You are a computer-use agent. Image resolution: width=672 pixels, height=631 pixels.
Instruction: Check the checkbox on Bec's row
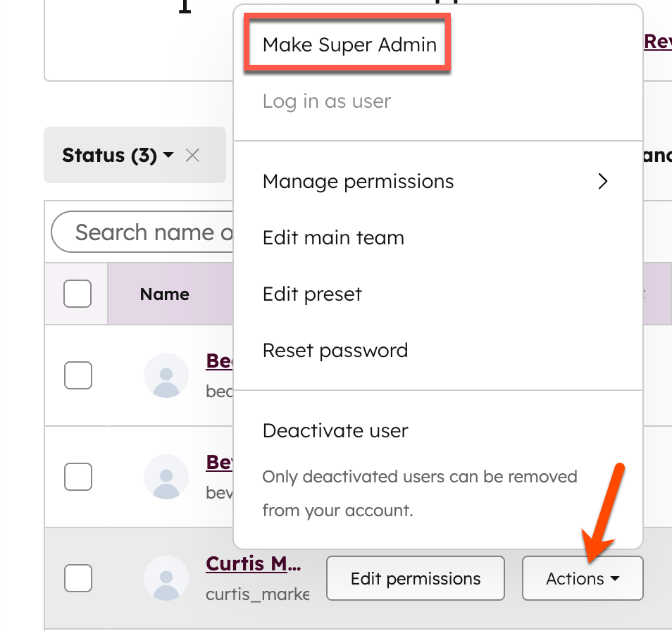coord(77,375)
